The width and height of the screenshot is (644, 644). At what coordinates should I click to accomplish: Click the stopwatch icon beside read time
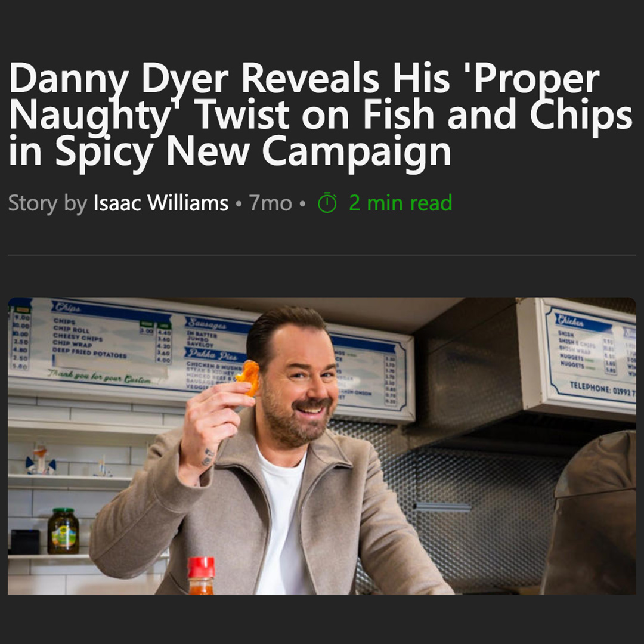327,203
